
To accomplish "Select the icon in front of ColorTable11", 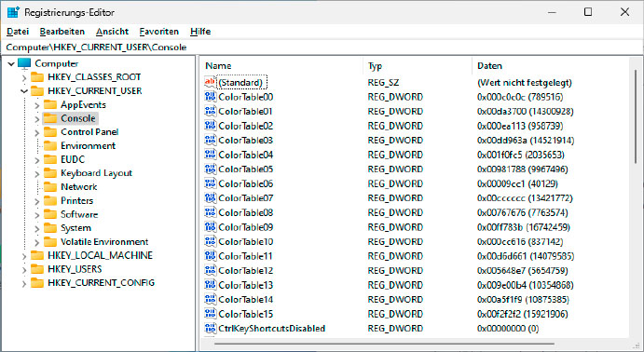I will pyautogui.click(x=210, y=256).
